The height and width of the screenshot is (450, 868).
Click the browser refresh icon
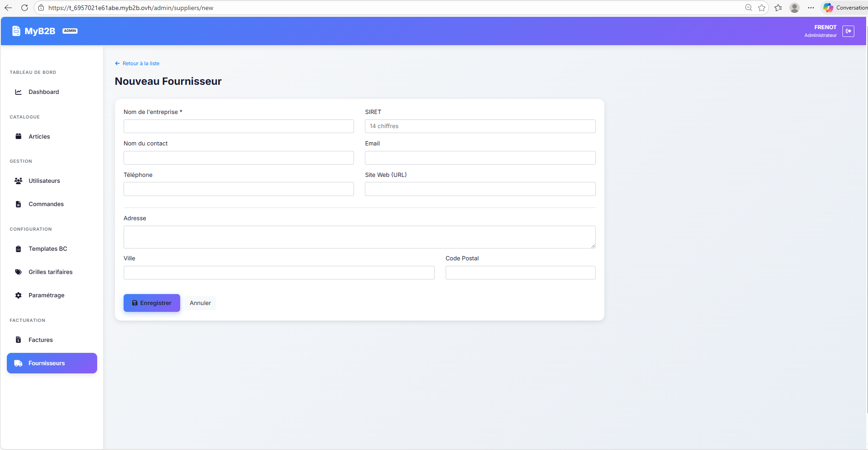[x=25, y=8]
